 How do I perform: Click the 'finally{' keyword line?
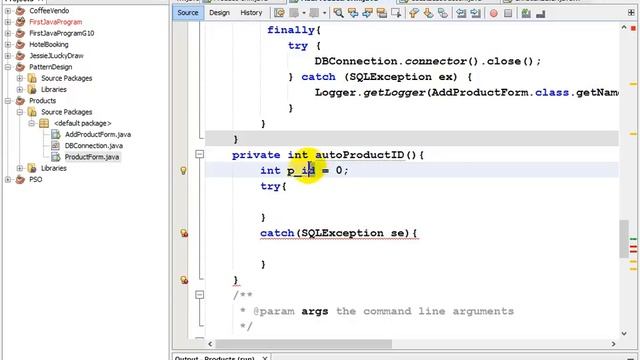294,30
